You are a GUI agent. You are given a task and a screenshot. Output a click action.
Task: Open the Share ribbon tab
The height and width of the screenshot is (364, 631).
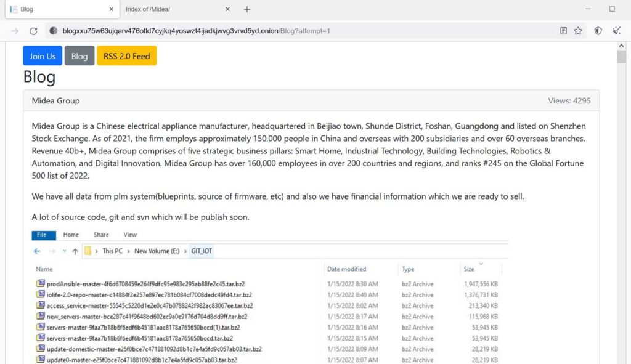[101, 235]
